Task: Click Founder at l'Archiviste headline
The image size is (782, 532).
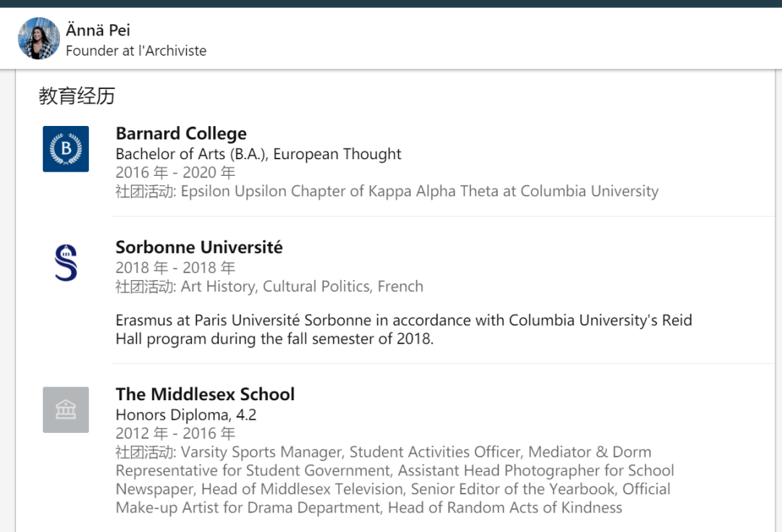Action: point(136,51)
